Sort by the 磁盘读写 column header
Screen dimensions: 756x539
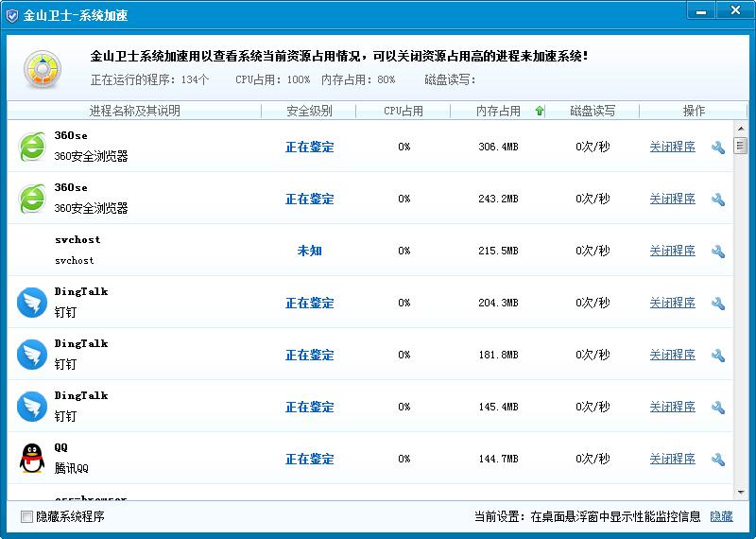pos(593,111)
